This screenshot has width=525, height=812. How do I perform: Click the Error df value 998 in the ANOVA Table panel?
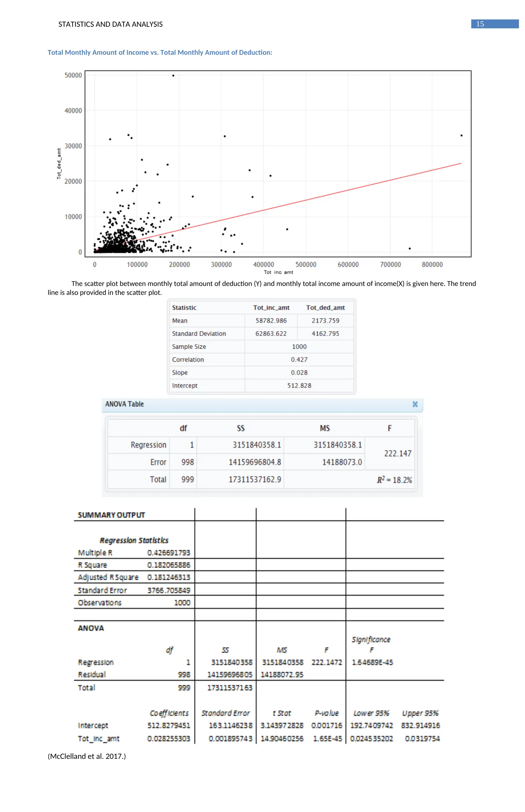pyautogui.click(x=187, y=462)
